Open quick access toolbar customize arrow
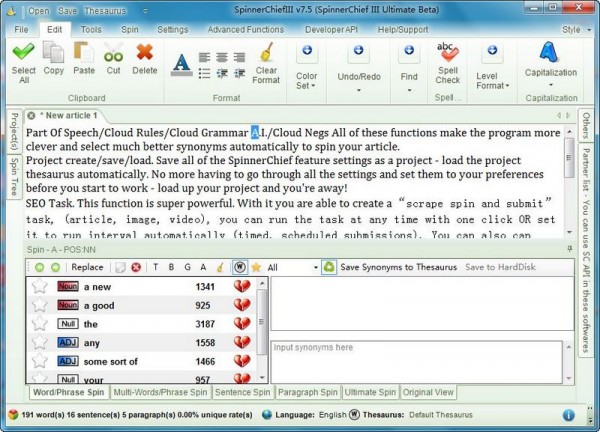Screen dimensions: 600x432 pos(145,11)
